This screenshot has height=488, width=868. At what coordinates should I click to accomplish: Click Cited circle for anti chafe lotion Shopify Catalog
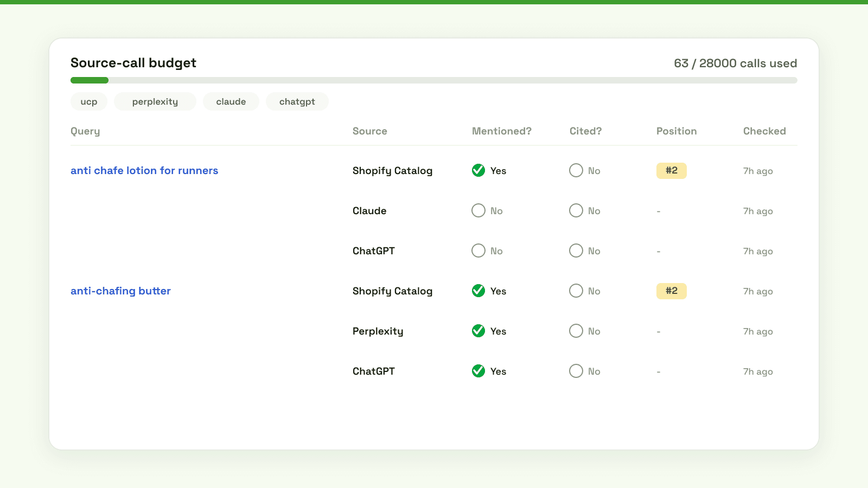576,170
